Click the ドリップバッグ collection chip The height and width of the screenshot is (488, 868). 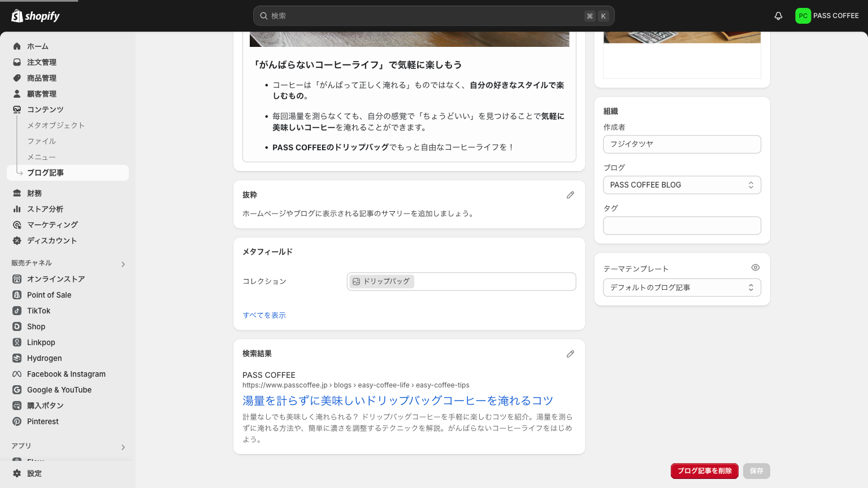coord(381,281)
